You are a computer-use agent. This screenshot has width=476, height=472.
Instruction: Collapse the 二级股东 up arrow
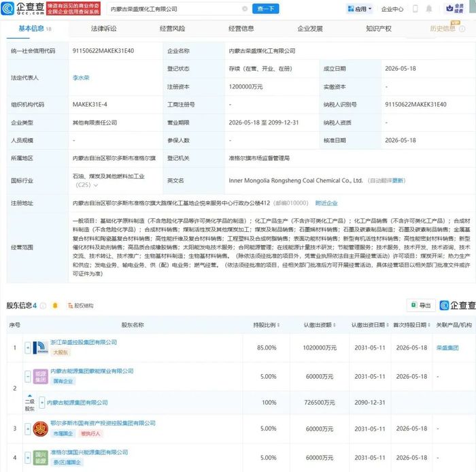click(29, 396)
